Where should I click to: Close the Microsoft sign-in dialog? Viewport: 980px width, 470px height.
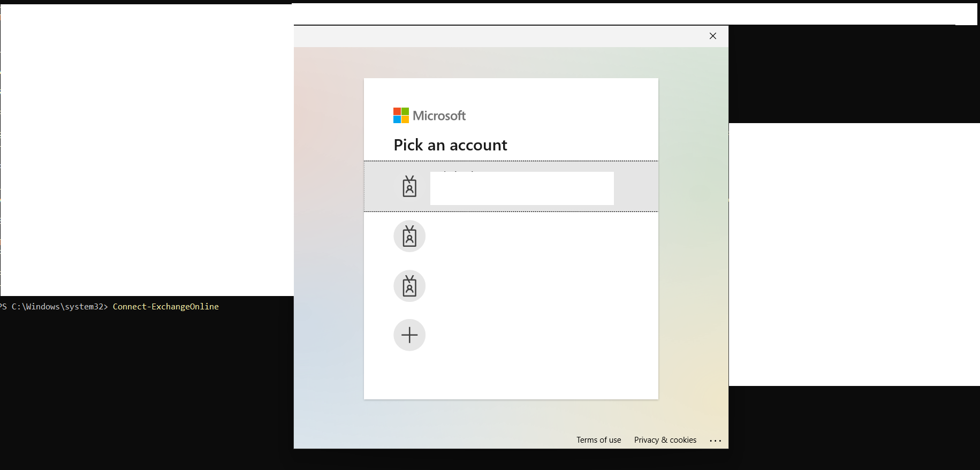(713, 36)
